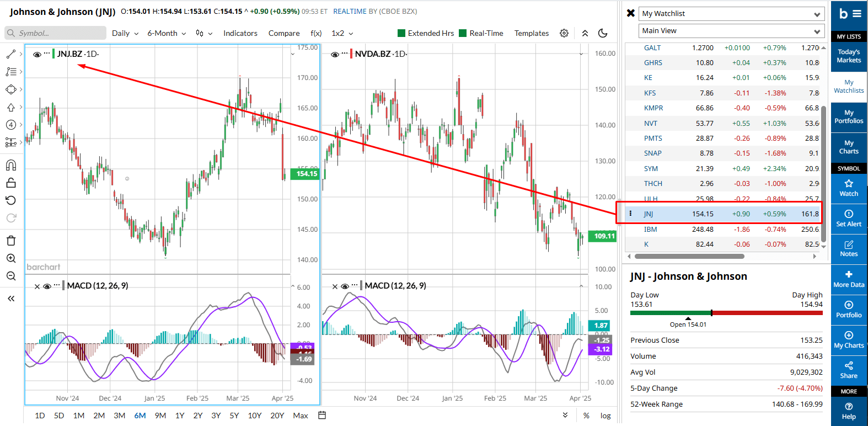
Task: Select the 1Y time range button
Action: (x=180, y=416)
